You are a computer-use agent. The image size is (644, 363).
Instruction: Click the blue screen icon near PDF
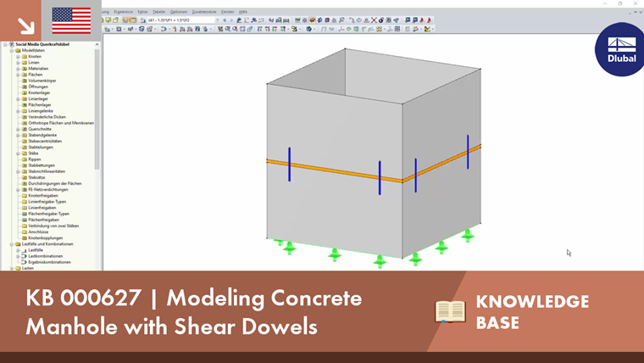(x=415, y=20)
